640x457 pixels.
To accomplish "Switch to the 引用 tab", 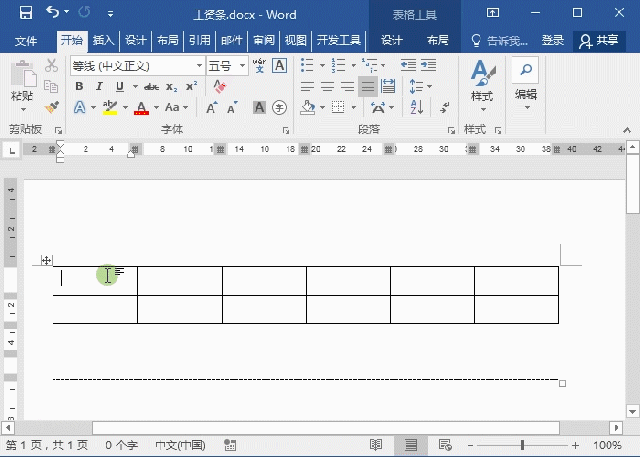I will point(200,40).
